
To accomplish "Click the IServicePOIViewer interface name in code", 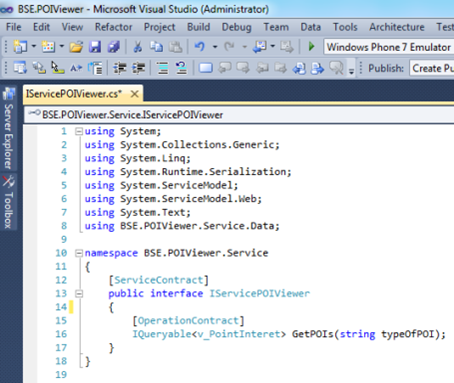I will (260, 294).
